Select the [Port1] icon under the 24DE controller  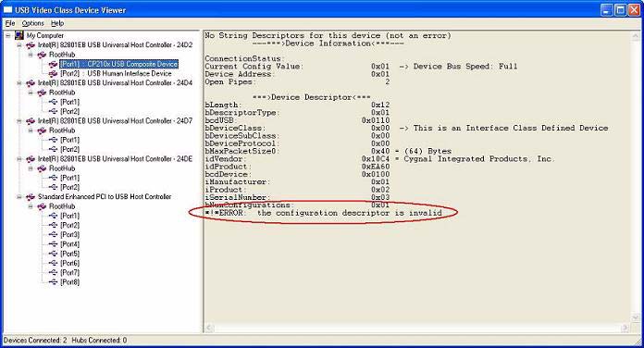pos(53,178)
